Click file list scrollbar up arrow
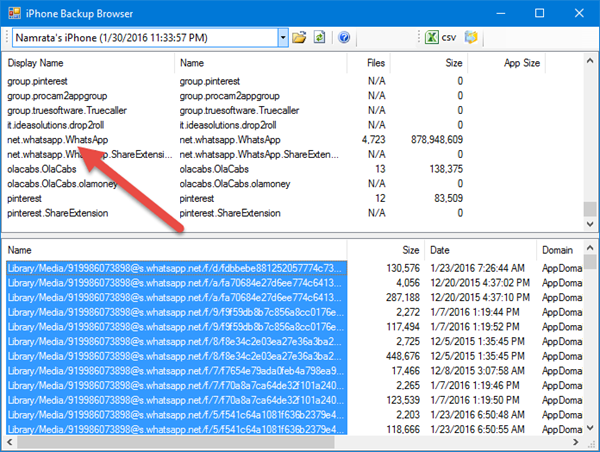 point(590,248)
